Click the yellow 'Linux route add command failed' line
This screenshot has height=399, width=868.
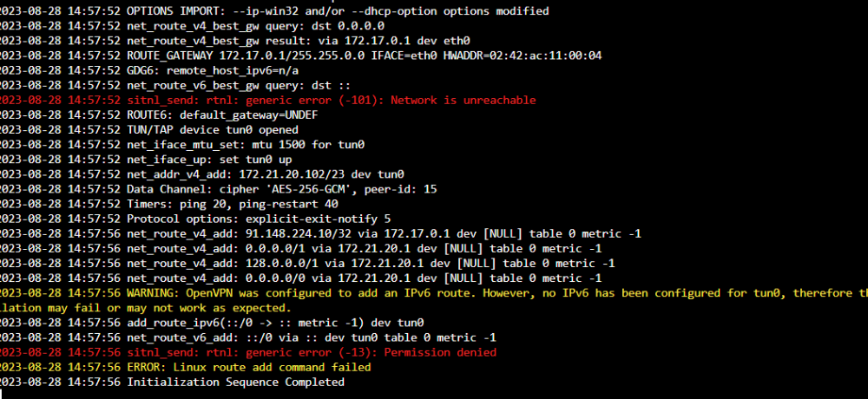[x=186, y=368]
